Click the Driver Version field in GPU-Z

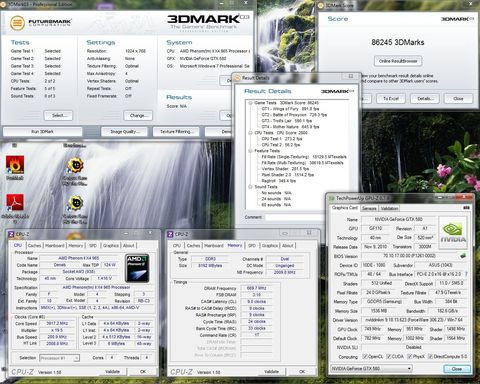coord(414,320)
